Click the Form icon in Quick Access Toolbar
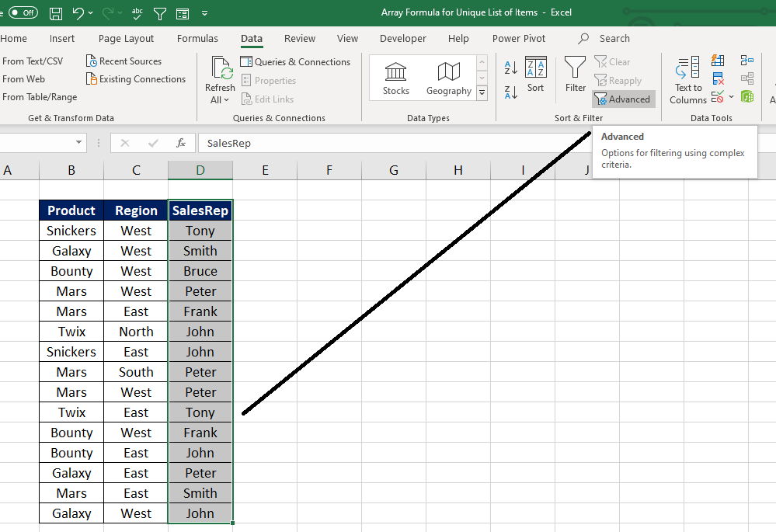The image size is (776, 532). pos(183,13)
